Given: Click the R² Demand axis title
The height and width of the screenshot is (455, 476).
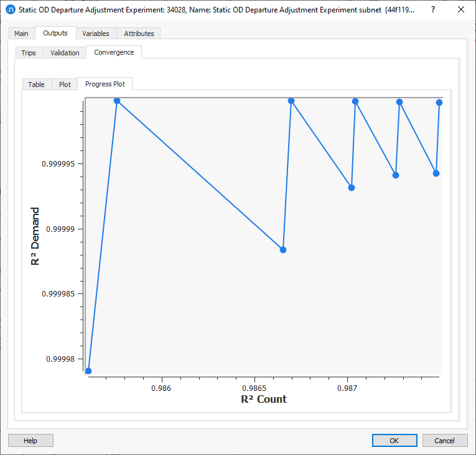Looking at the screenshot, I should pos(35,236).
